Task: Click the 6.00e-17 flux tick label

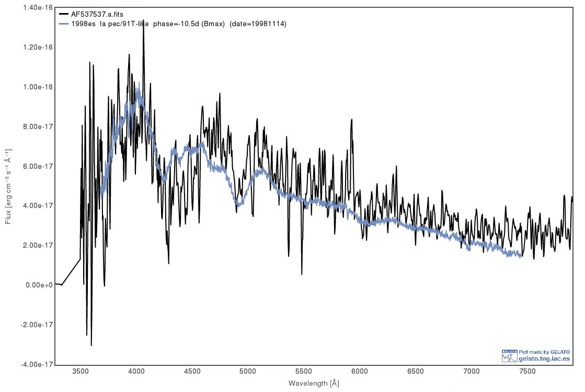Action: coord(38,166)
